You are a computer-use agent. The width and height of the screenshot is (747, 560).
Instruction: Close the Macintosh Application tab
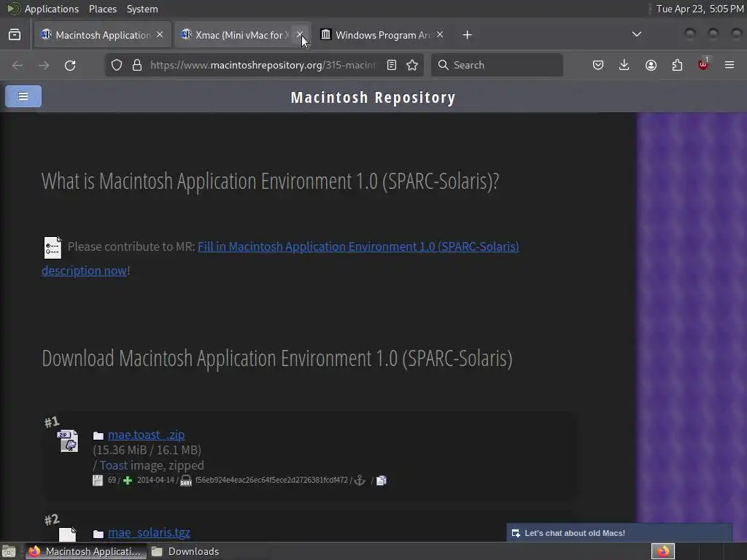(160, 35)
